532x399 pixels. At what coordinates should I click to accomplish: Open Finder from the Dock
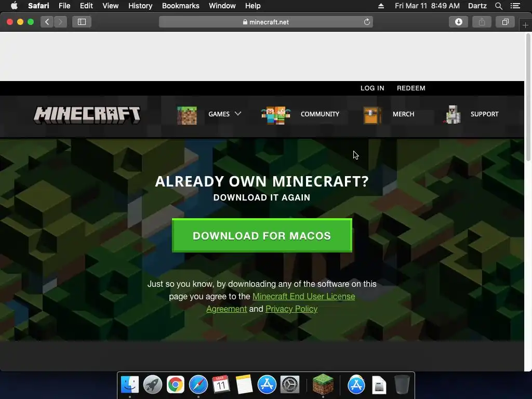129,385
